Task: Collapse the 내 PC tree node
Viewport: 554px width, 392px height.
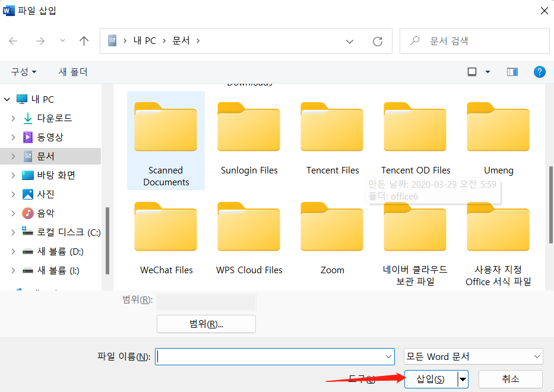Action: click(6, 99)
